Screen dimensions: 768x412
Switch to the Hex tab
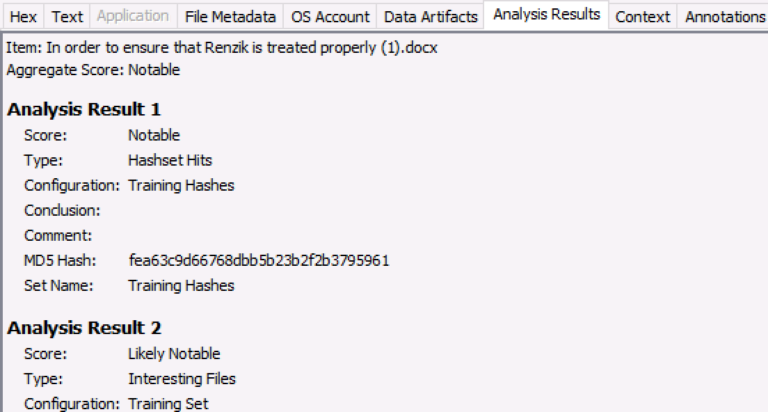(25, 17)
